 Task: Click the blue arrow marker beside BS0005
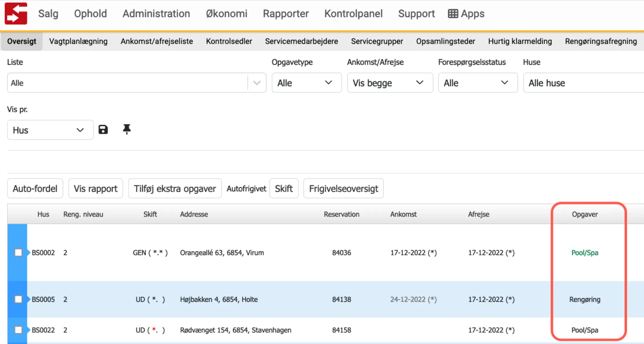(x=29, y=299)
